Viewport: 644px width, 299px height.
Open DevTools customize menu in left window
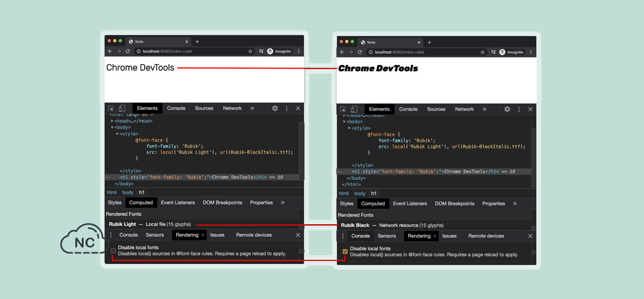(x=287, y=108)
